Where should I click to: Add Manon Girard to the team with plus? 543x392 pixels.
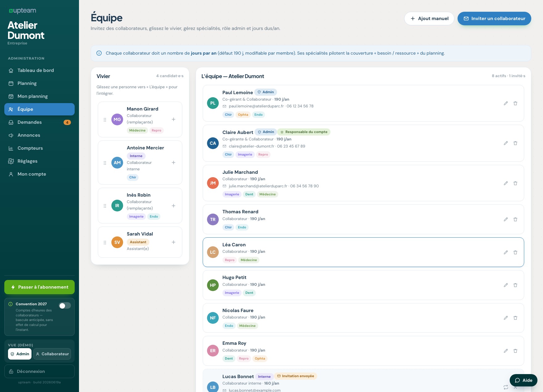pos(173,119)
